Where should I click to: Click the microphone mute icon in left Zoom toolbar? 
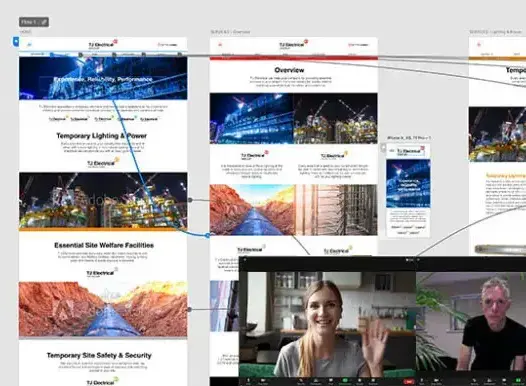coord(248,381)
